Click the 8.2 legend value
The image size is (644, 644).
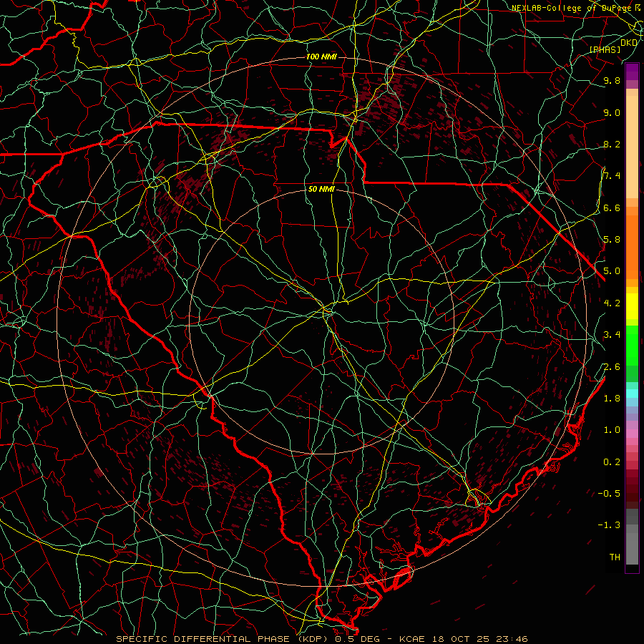pyautogui.click(x=612, y=144)
